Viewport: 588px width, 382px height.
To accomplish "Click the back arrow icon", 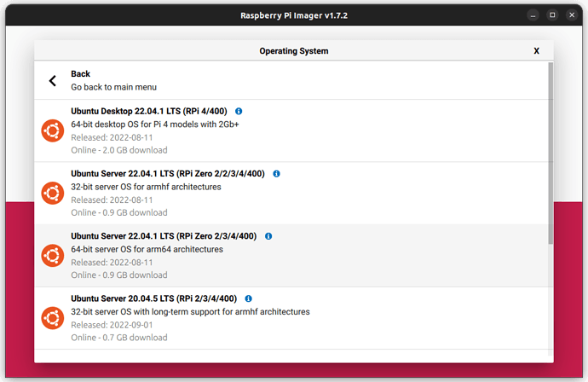I will (53, 81).
